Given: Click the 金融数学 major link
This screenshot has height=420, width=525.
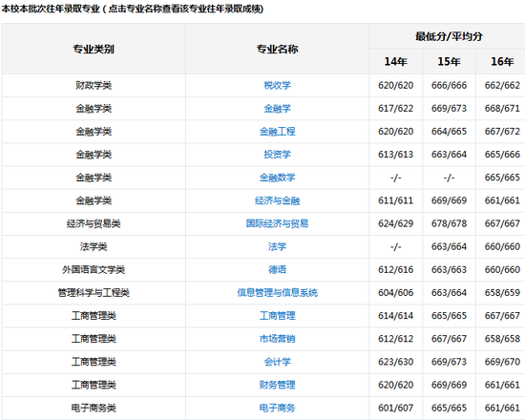Looking at the screenshot, I should [x=277, y=178].
